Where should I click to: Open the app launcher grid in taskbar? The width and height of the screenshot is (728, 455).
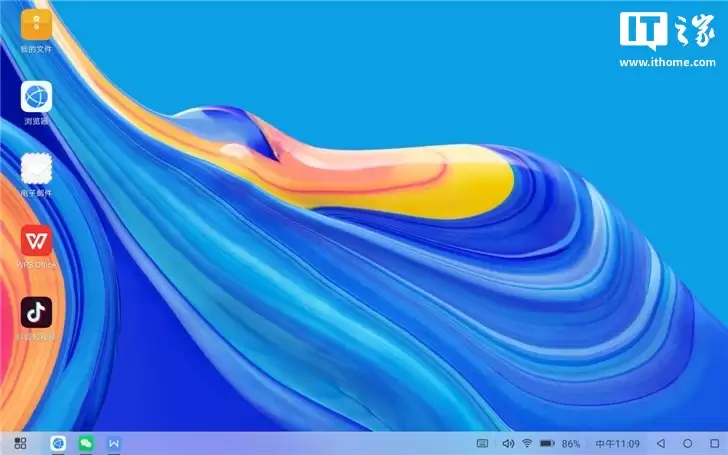click(20, 443)
